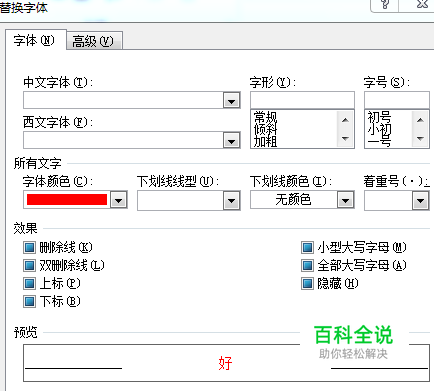The image size is (434, 391).
Task: Expand the 着重号 dropdown
Action: 420,201
